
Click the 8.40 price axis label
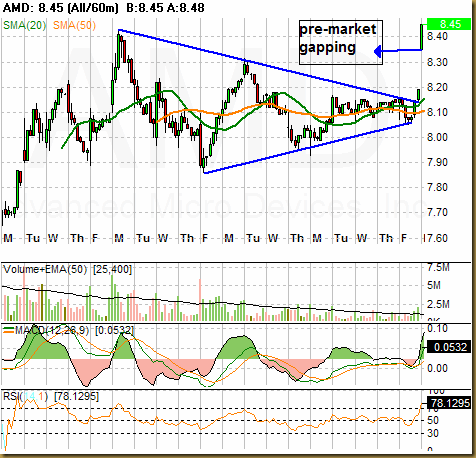[437, 36]
